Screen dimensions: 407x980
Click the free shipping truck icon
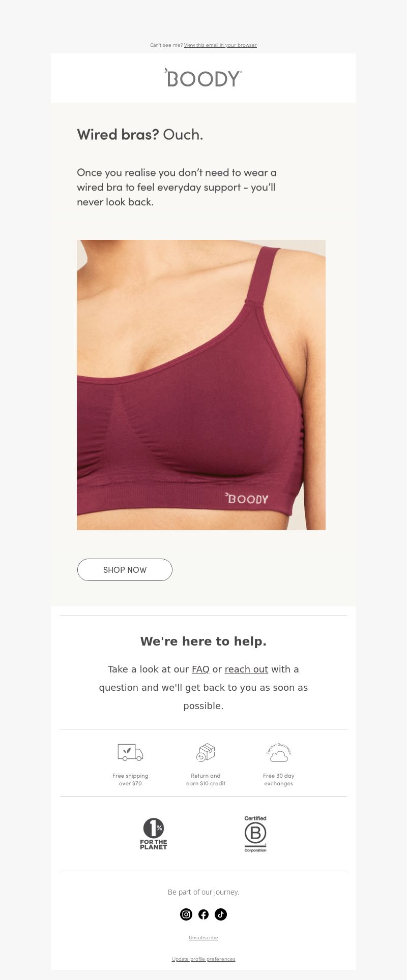(130, 752)
